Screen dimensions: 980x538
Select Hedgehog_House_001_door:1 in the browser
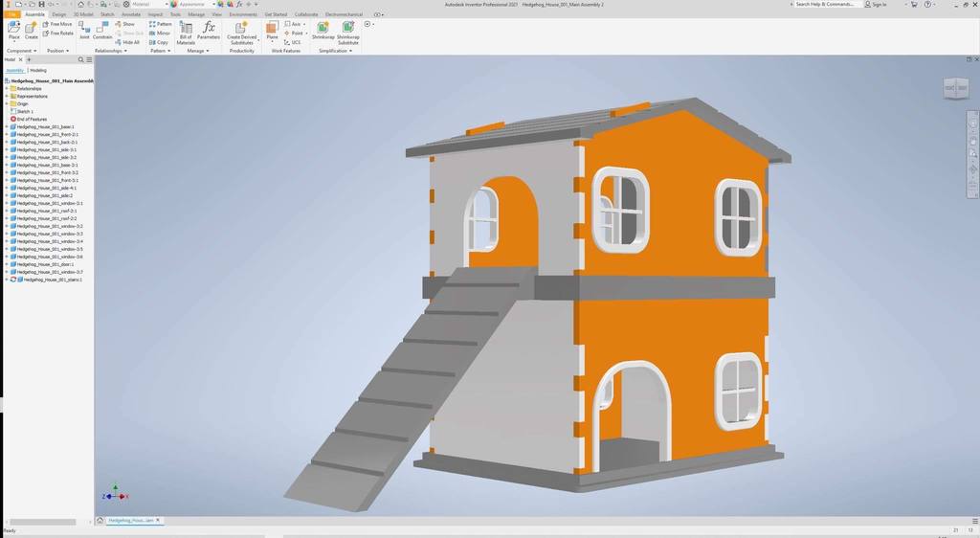[45, 264]
